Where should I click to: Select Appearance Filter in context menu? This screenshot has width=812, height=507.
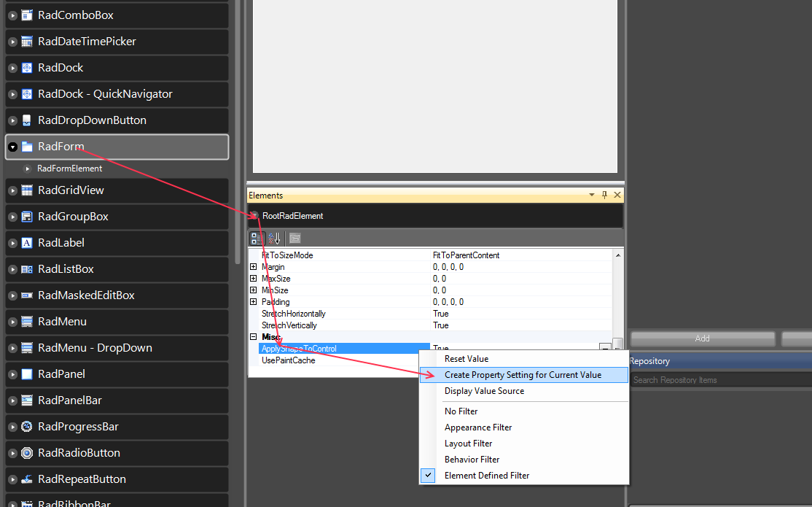(x=524, y=427)
